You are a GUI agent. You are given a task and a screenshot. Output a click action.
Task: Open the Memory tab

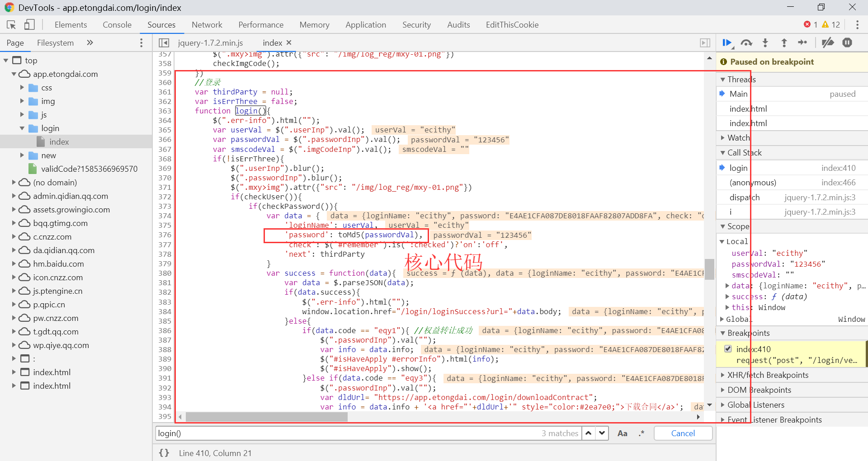314,25
